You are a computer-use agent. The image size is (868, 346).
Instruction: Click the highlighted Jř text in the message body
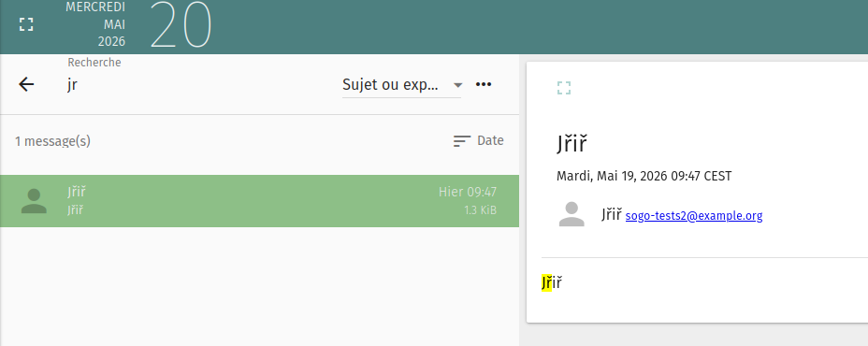(547, 283)
